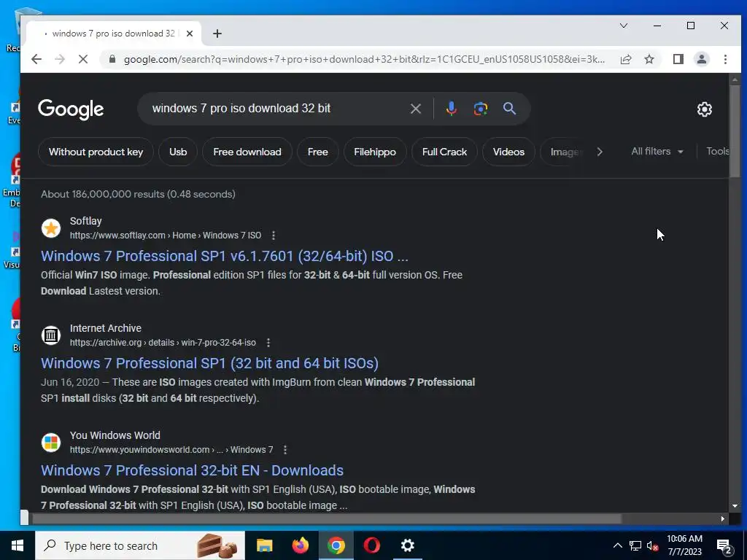Click the You Windows World favicon
This screenshot has width=747, height=560.
pyautogui.click(x=51, y=443)
